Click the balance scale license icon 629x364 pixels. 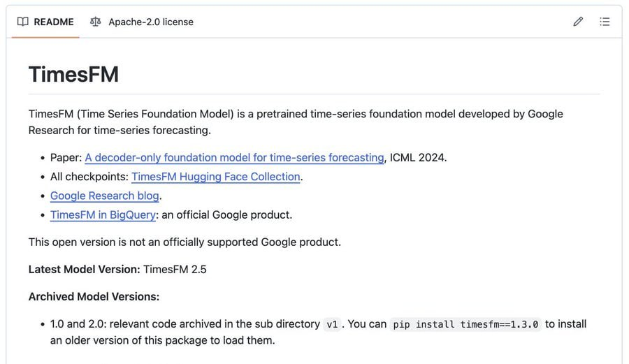(96, 22)
